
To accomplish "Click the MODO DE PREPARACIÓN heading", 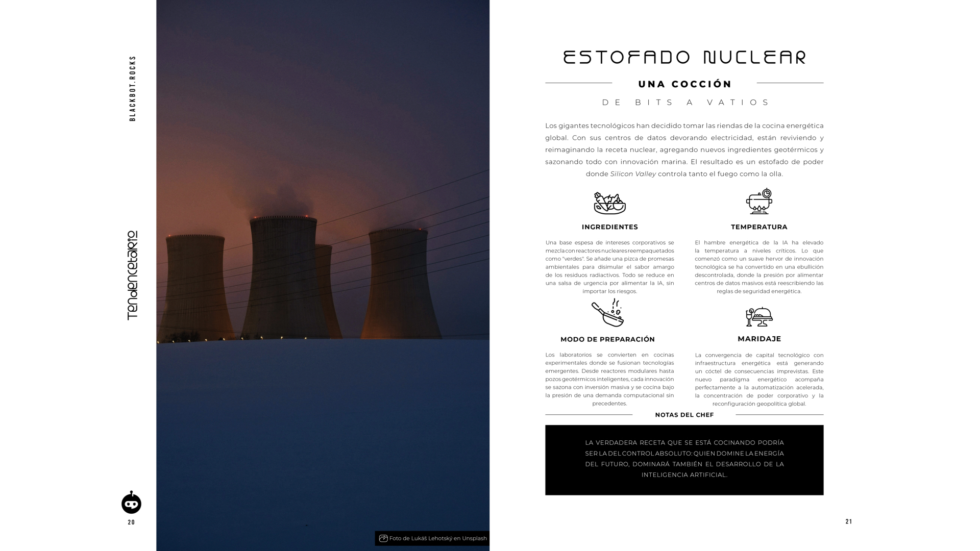I will click(607, 339).
